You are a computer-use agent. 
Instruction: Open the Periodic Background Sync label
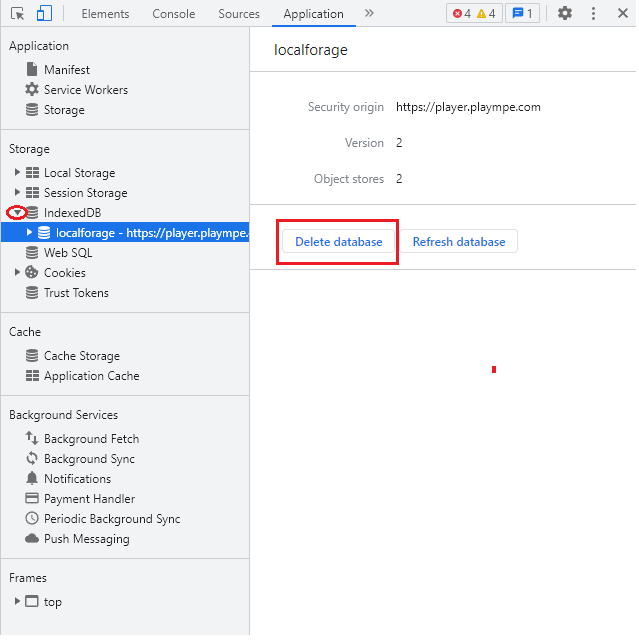point(113,521)
